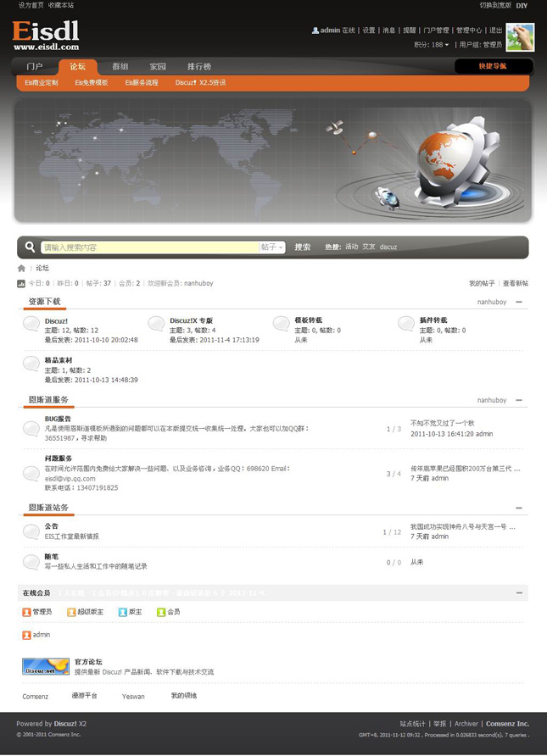Collapse the 资源下载 category section
Image resolution: width=547 pixels, height=756 pixels.
point(519,302)
